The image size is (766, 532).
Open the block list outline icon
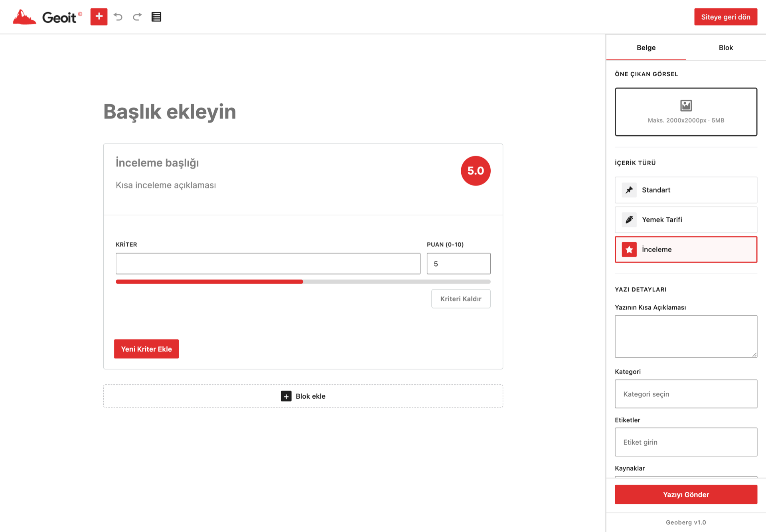coord(156,17)
